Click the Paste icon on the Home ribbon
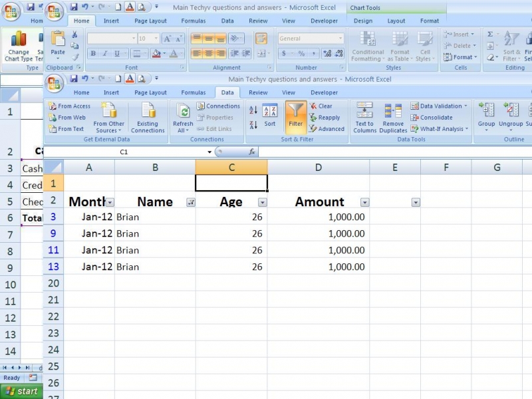The height and width of the screenshot is (399, 532). tap(58, 43)
